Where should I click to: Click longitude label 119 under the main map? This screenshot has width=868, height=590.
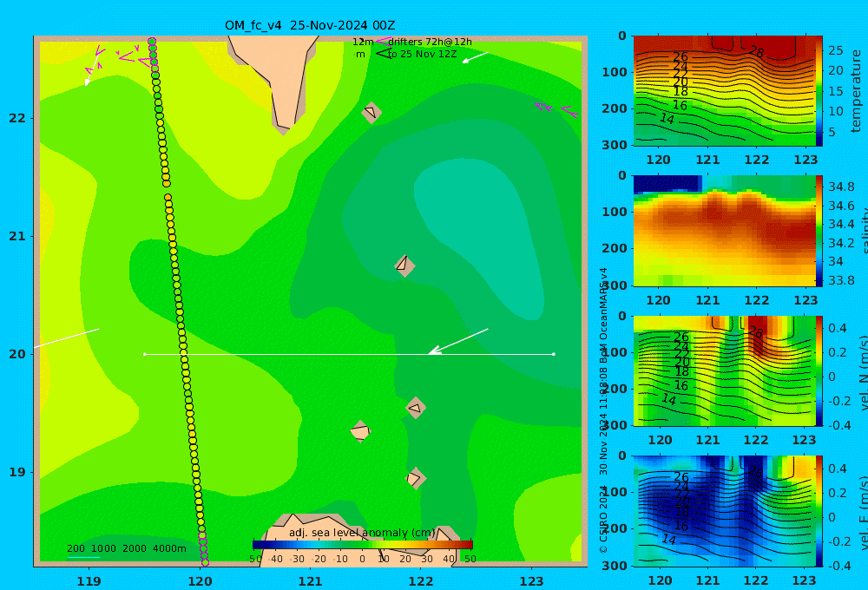[89, 581]
